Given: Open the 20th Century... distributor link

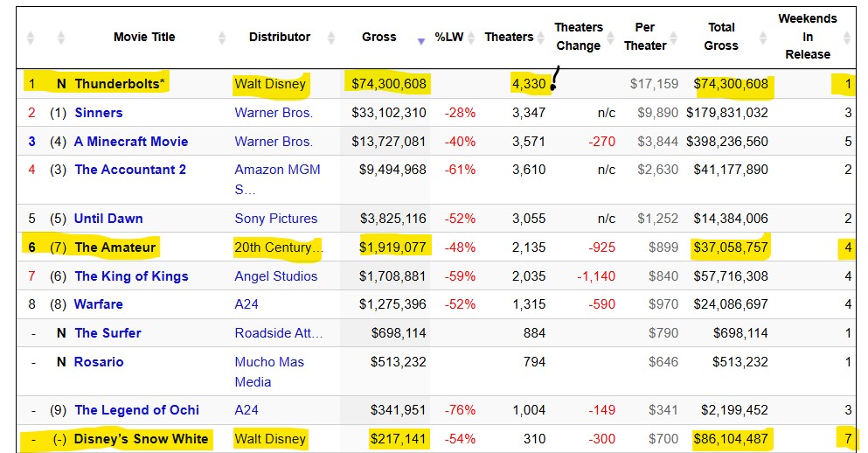Looking at the screenshot, I should [x=279, y=247].
